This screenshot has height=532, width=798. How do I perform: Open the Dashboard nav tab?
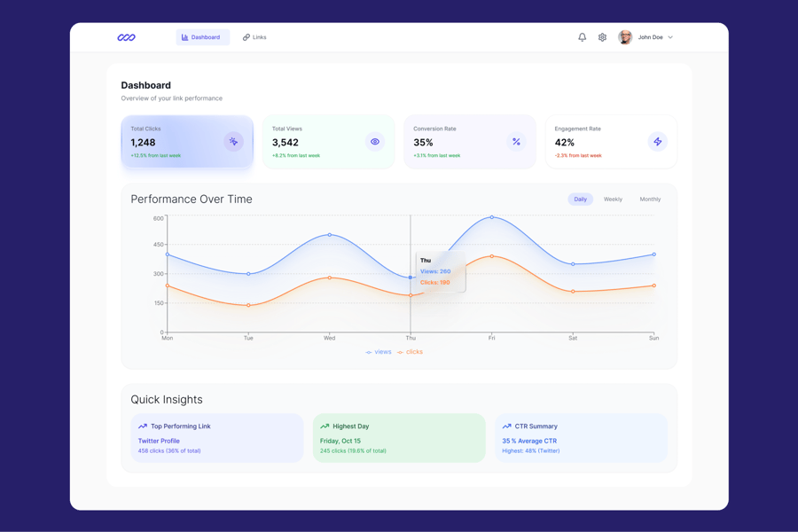(x=201, y=37)
